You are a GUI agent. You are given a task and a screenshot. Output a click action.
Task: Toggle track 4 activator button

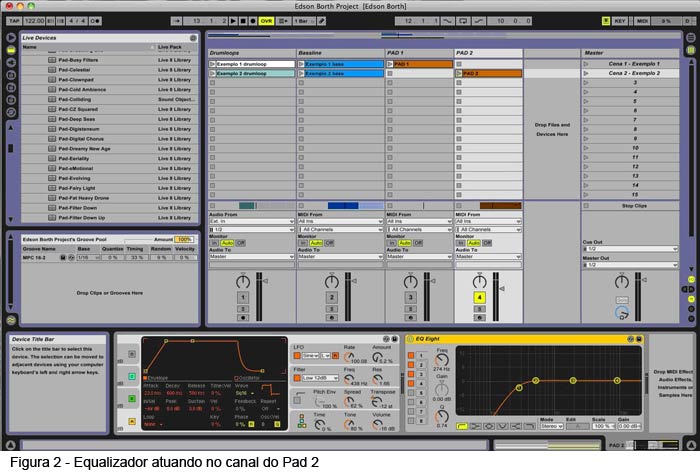pos(479,297)
